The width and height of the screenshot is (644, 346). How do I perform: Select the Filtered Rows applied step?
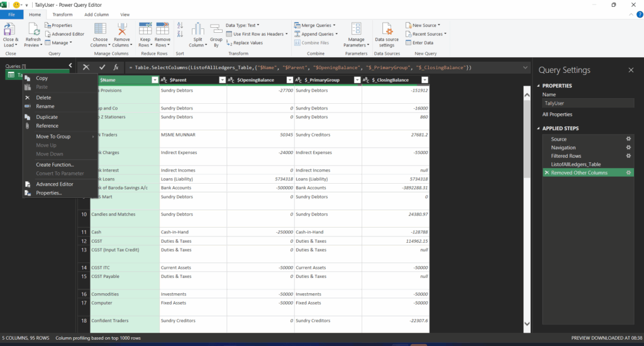(566, 156)
